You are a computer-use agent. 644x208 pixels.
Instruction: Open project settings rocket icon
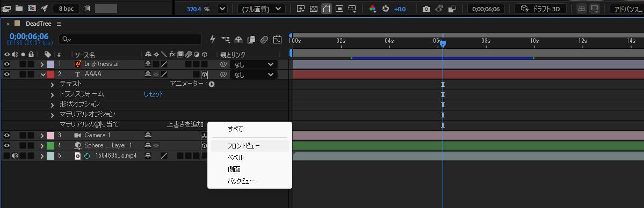[45, 8]
